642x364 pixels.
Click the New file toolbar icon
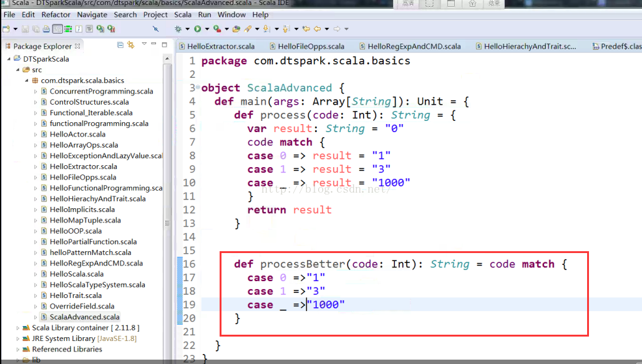pyautogui.click(x=6, y=29)
